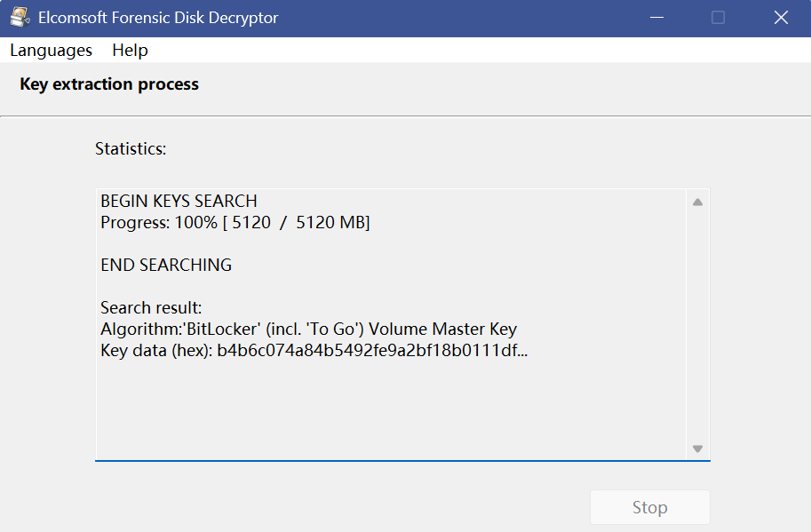This screenshot has width=811, height=532.
Task: Click the Algorithm BitLocker Volume Master Key line
Action: click(x=308, y=330)
